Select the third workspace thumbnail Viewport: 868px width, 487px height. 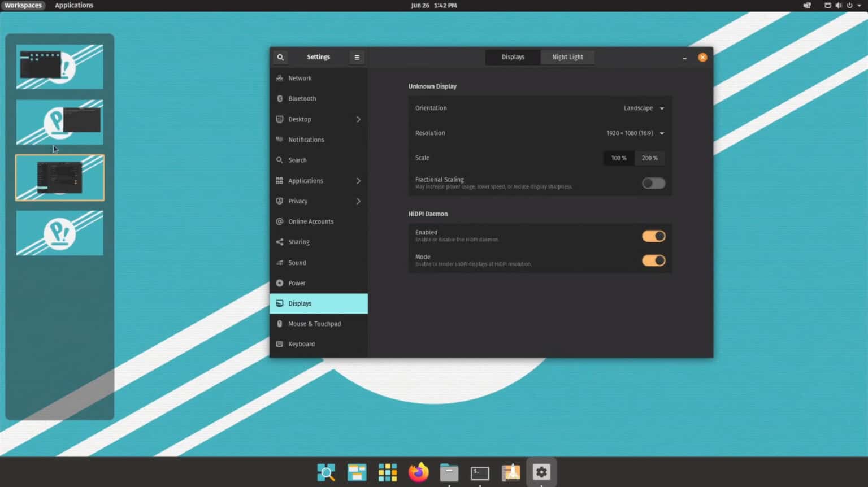pyautogui.click(x=59, y=177)
